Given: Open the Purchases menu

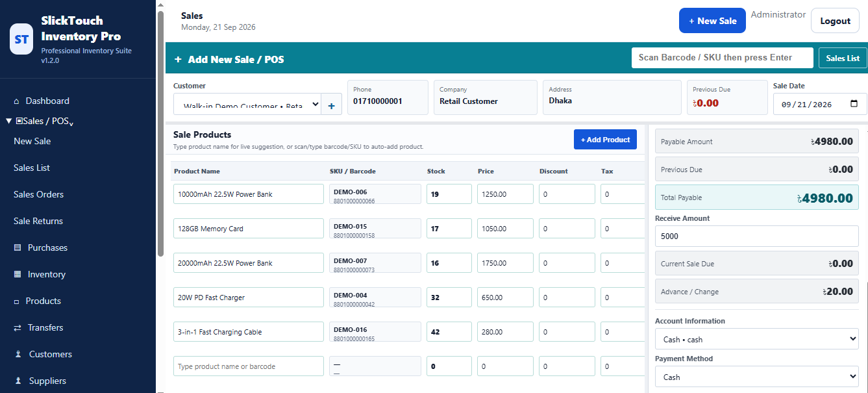Looking at the screenshot, I should (47, 248).
